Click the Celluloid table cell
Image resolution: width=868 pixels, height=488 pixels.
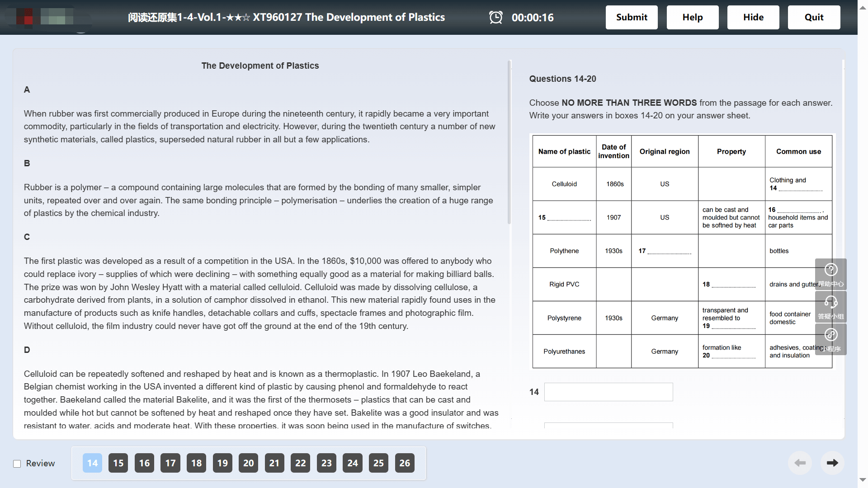[x=564, y=184]
